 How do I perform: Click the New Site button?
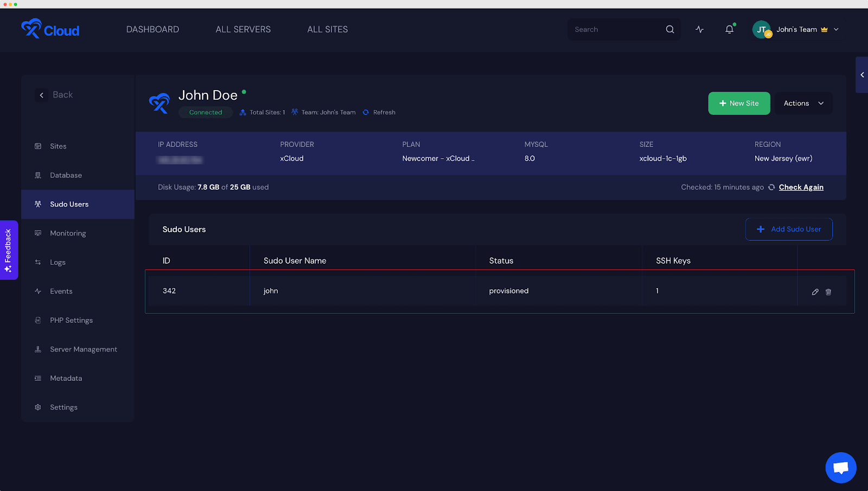coord(738,103)
